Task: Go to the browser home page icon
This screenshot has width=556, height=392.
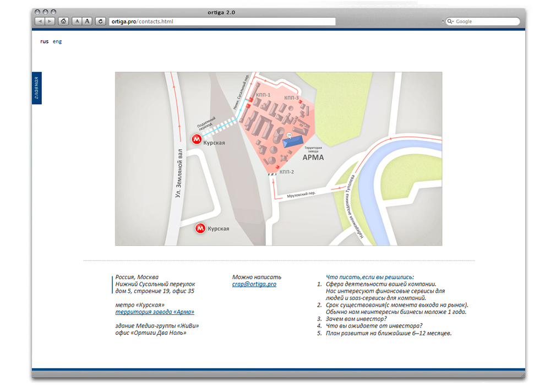Action: [x=63, y=21]
